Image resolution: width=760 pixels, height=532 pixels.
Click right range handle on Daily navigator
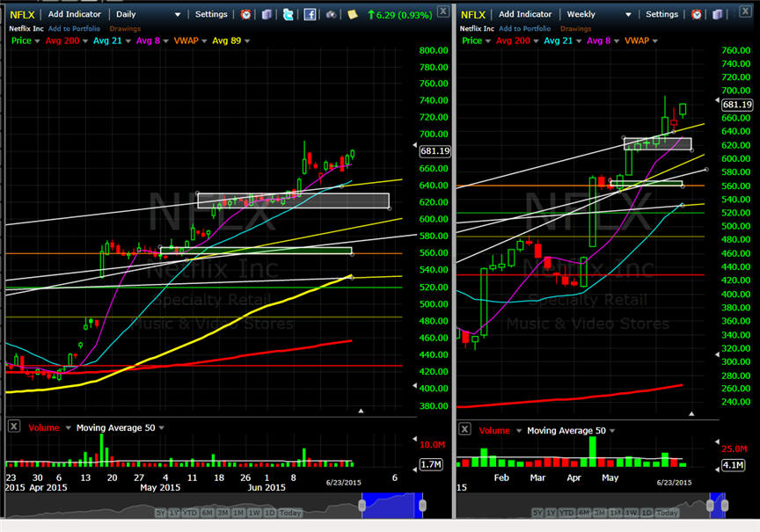pyautogui.click(x=422, y=506)
